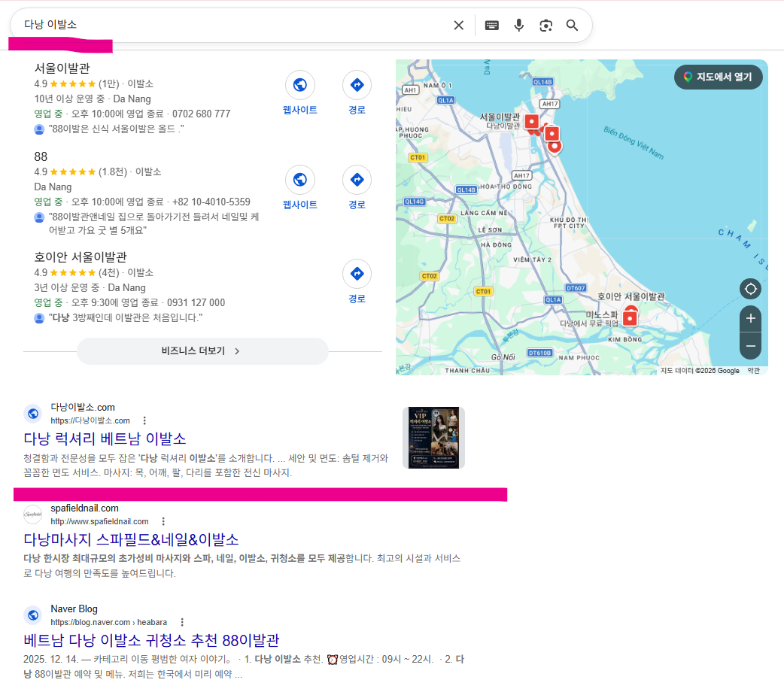Open the 서울이발관 business listing title
This screenshot has height=692, width=784.
click(x=62, y=68)
